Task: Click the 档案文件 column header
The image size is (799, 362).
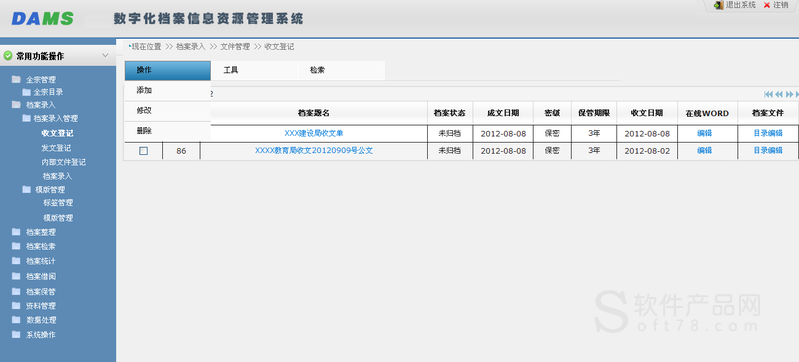Action: 768,113
